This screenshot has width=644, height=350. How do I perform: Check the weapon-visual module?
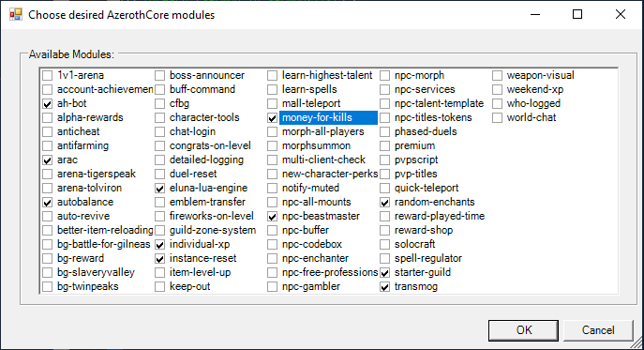coord(497,76)
